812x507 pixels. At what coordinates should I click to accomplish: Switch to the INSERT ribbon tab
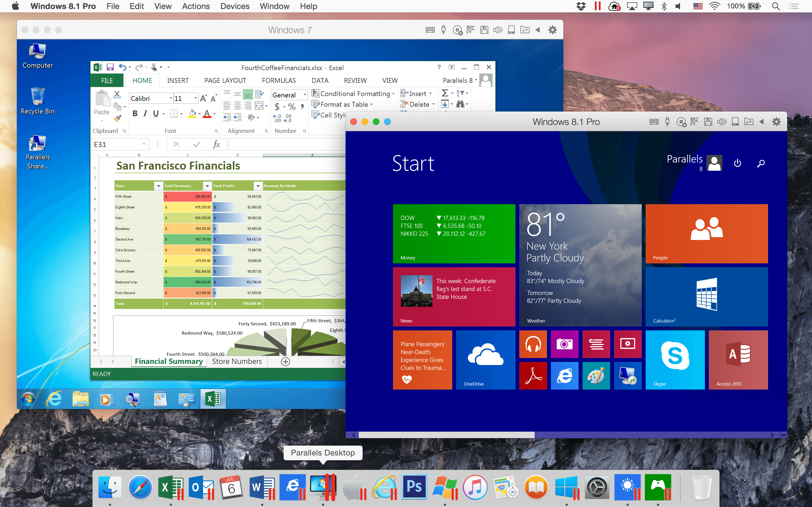point(178,80)
